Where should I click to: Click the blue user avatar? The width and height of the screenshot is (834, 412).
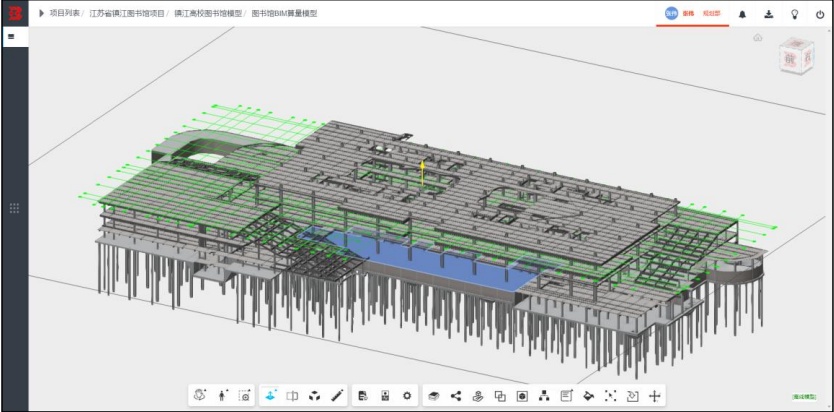[672, 14]
